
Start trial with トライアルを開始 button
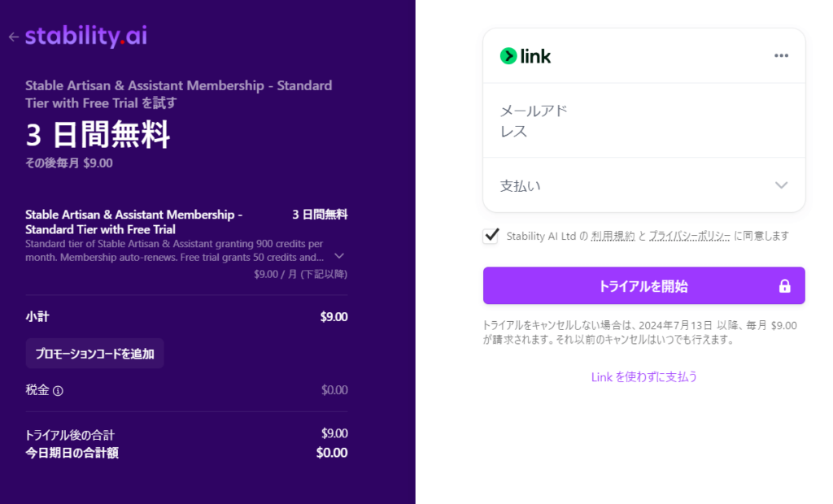pos(644,285)
